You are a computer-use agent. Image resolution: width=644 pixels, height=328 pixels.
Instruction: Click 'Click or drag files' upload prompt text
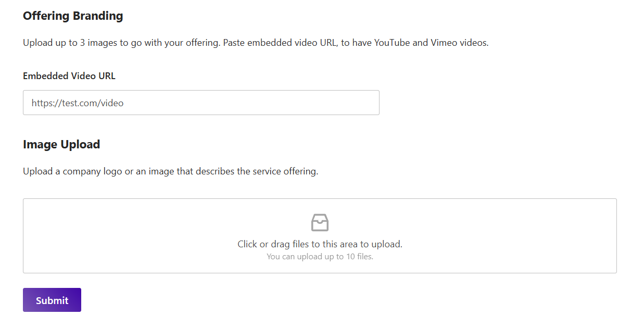pos(320,244)
